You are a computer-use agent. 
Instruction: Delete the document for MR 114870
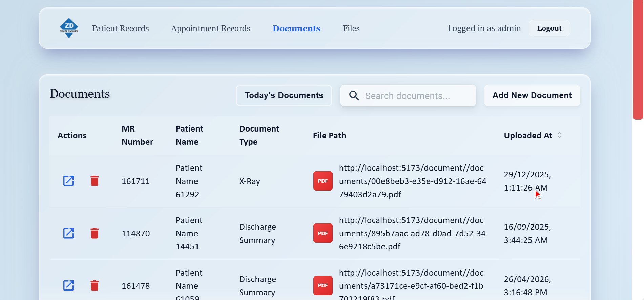95,233
